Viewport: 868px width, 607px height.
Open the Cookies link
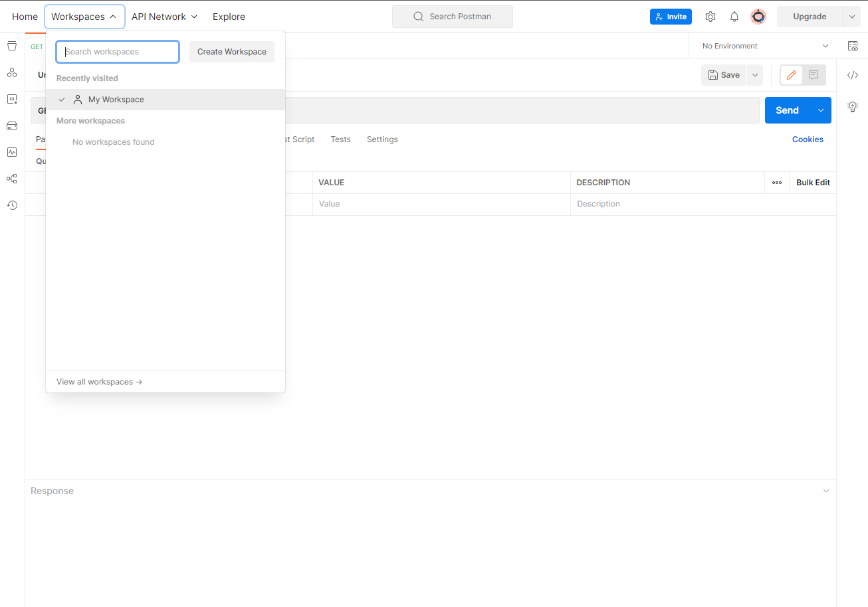click(x=808, y=139)
